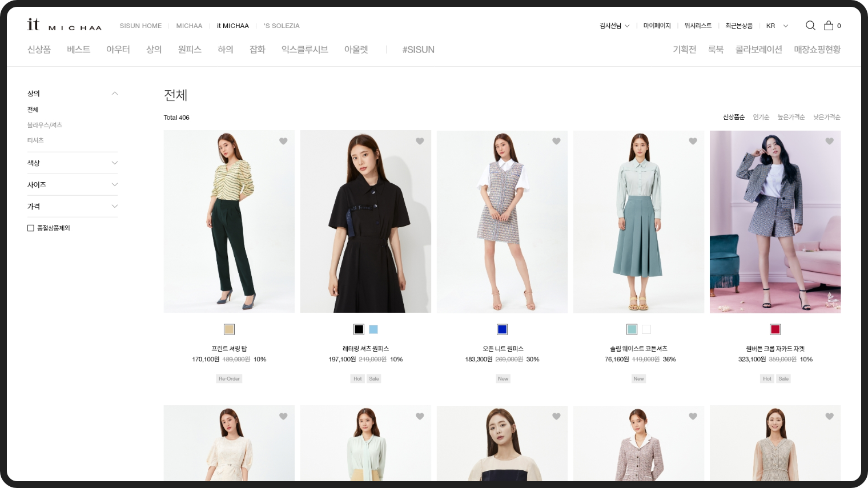This screenshot has height=488, width=868.
Task: Open the 신상품 menu
Action: click(x=39, y=50)
